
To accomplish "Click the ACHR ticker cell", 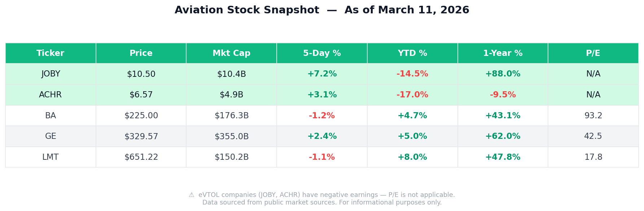I will click(51, 95).
